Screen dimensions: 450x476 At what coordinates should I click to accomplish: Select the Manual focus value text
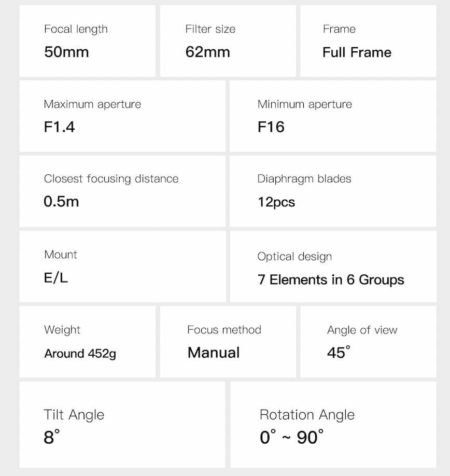(214, 353)
